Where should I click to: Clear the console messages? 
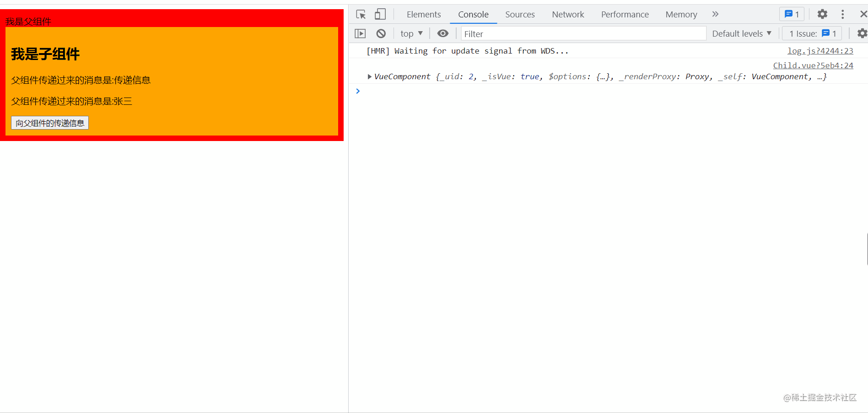381,33
